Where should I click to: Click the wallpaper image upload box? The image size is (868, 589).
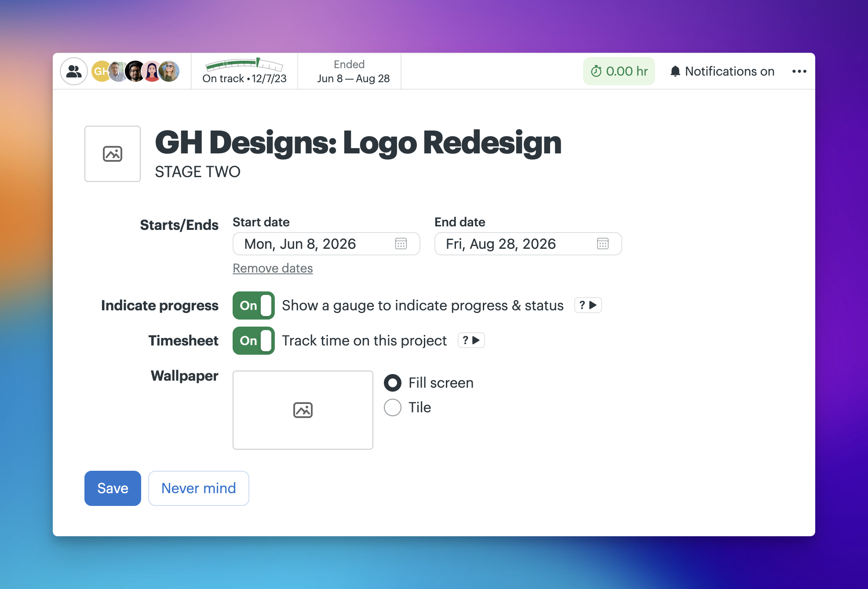click(303, 410)
